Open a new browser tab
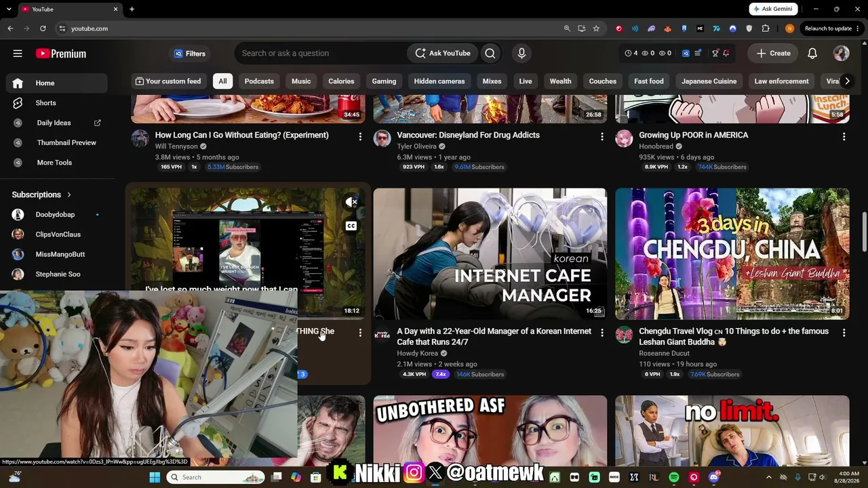 tap(132, 9)
